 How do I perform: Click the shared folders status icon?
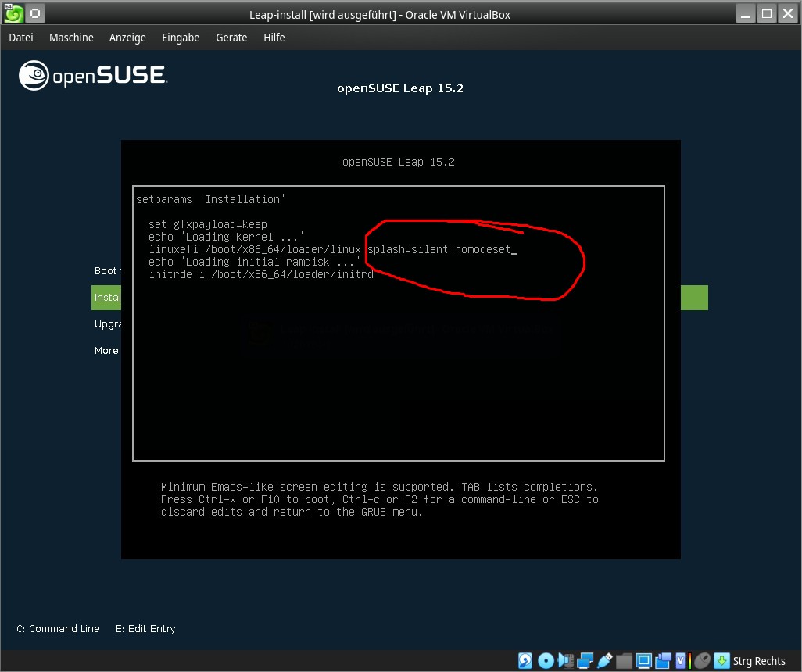tap(624, 661)
